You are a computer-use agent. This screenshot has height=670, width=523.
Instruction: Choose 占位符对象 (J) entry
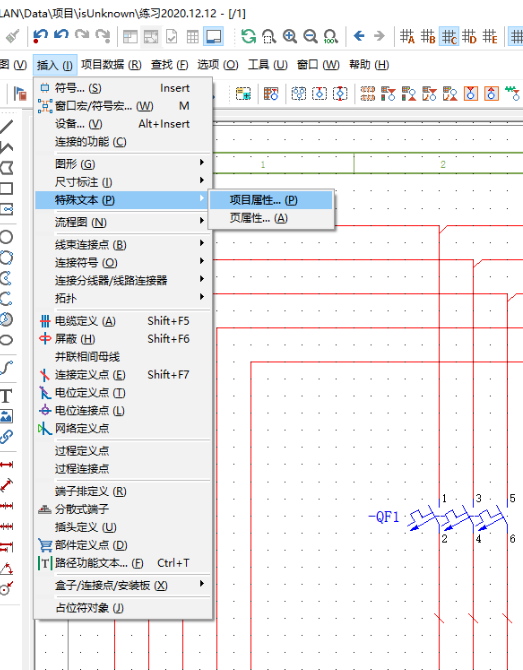click(123, 608)
